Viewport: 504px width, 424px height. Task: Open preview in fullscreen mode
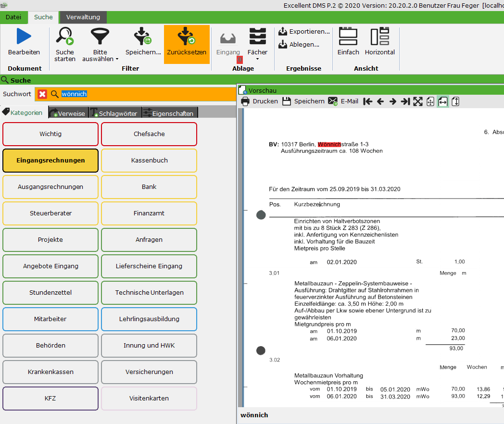[x=418, y=101]
